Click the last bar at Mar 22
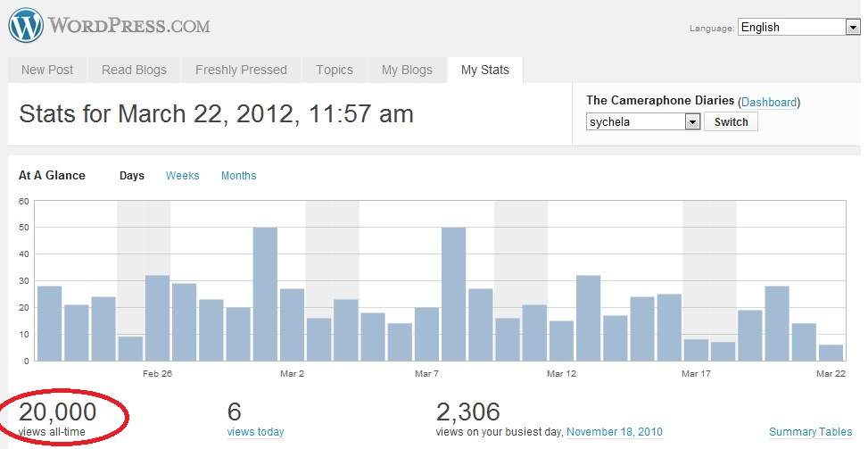The width and height of the screenshot is (868, 449). tap(831, 353)
